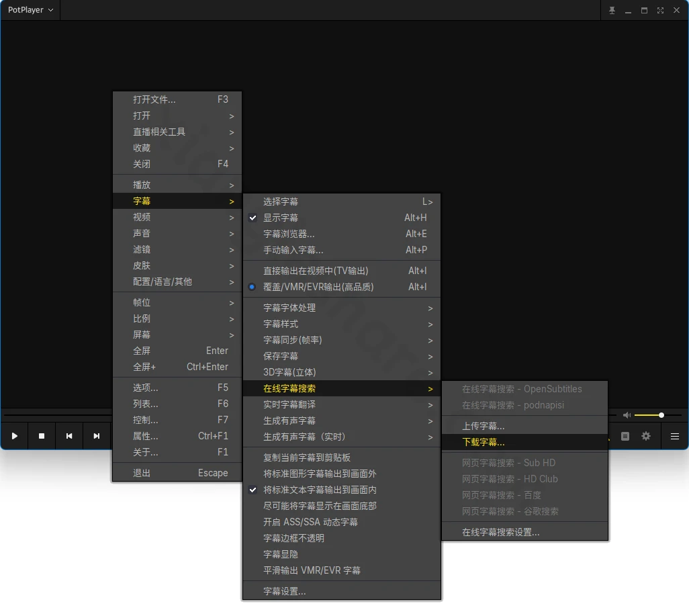Open playlist panel icon beside gear
Viewport: 689px width, 616px height.
pyautogui.click(x=625, y=436)
